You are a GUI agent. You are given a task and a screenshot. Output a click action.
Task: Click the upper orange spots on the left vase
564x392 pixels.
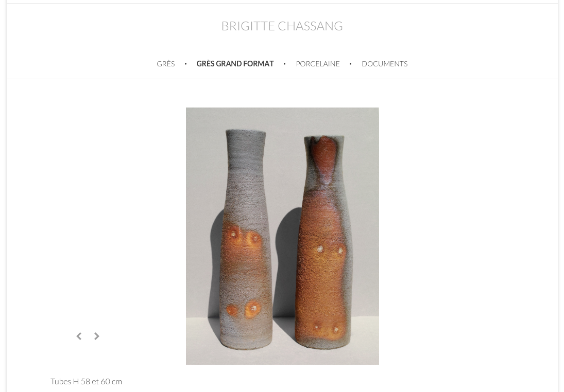[x=244, y=237]
